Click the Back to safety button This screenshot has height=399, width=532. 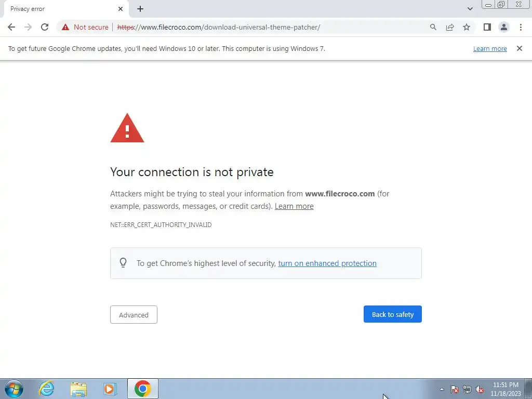pos(393,314)
